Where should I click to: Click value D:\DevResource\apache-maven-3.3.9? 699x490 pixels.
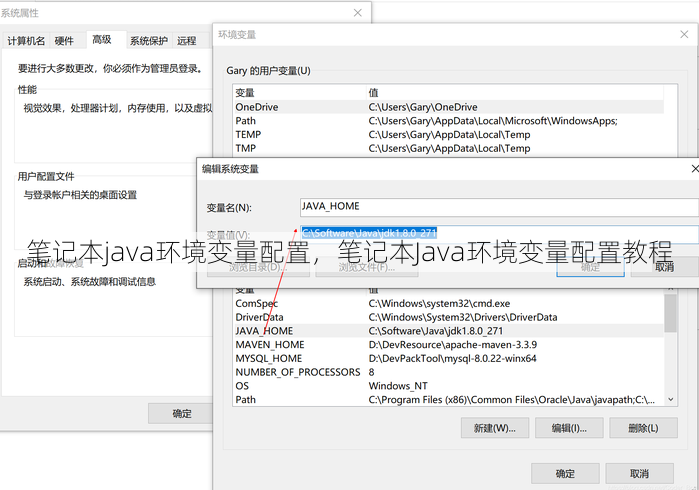[452, 345]
